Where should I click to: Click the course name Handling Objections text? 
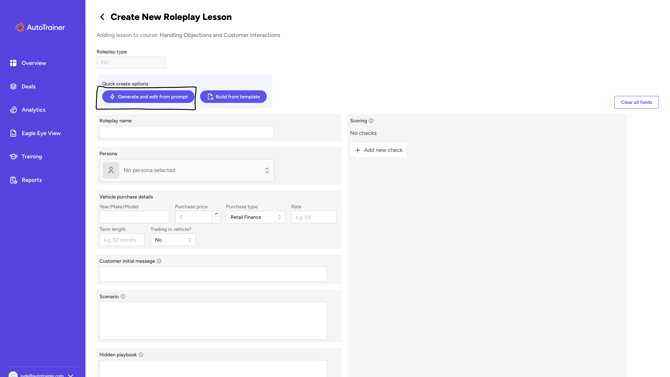[220, 35]
